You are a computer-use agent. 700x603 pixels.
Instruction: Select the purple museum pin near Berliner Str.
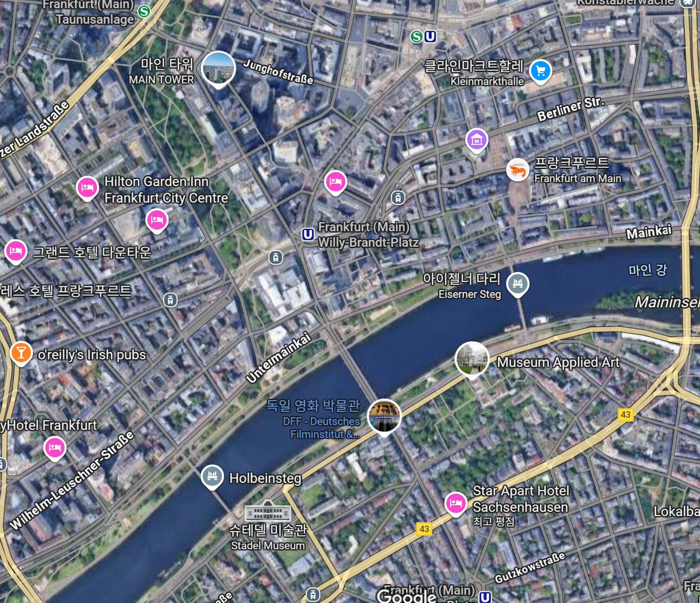click(477, 140)
